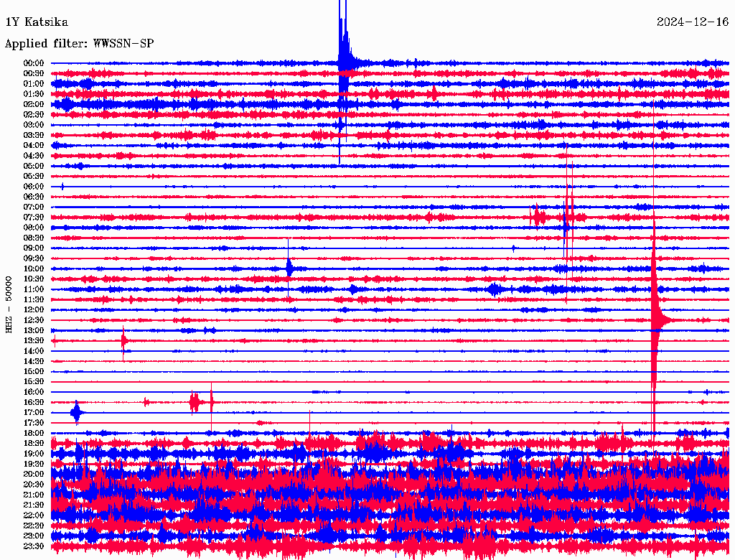Click the 03:30 time label

pos(34,136)
